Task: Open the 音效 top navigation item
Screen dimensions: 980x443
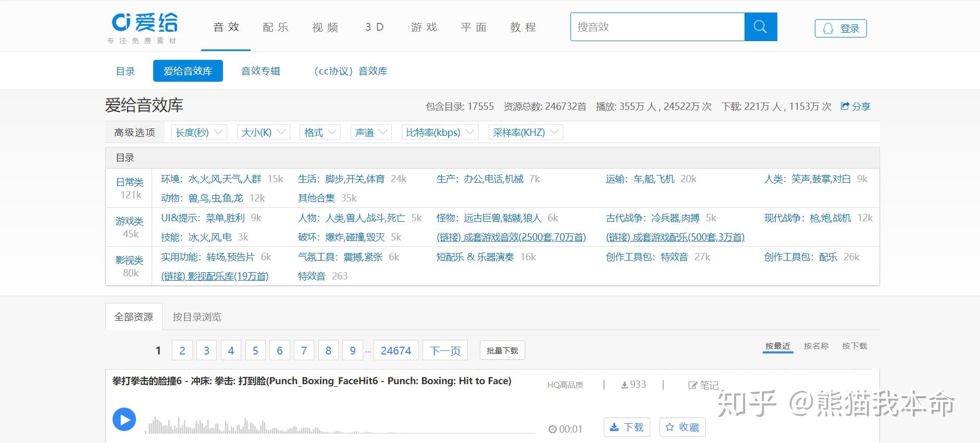Action: coord(226,27)
